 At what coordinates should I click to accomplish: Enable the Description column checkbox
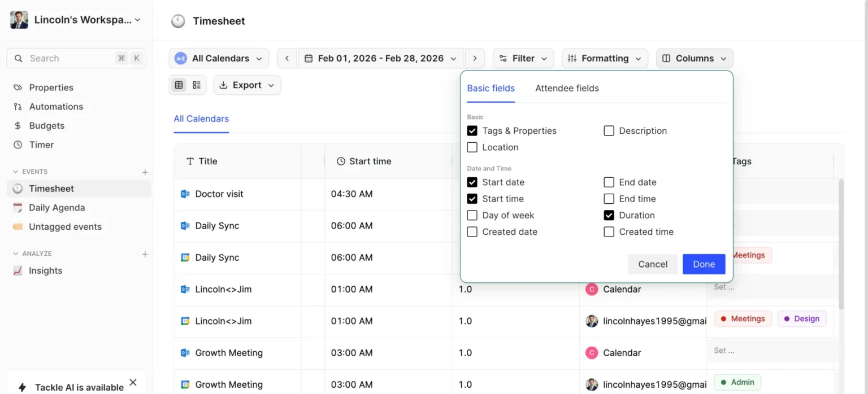[609, 131]
